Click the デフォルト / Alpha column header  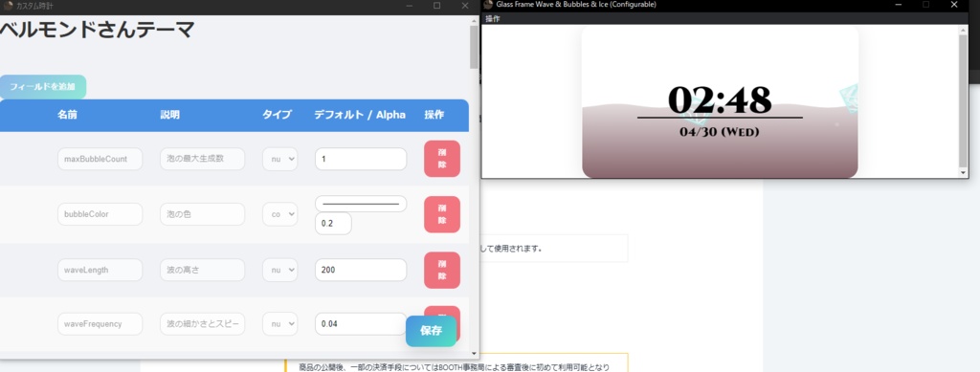pos(360,115)
